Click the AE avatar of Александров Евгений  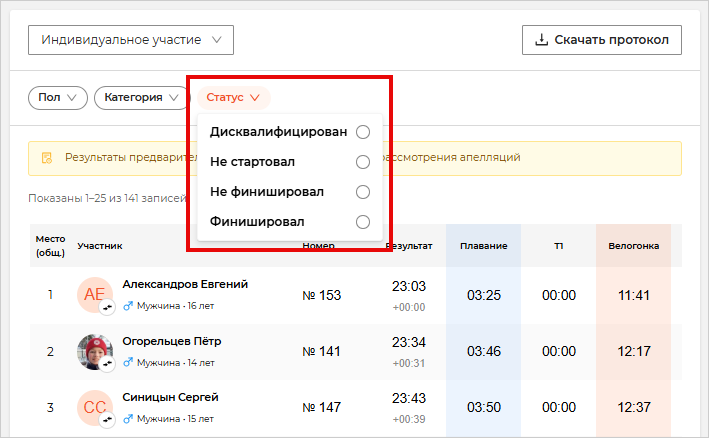tap(95, 295)
